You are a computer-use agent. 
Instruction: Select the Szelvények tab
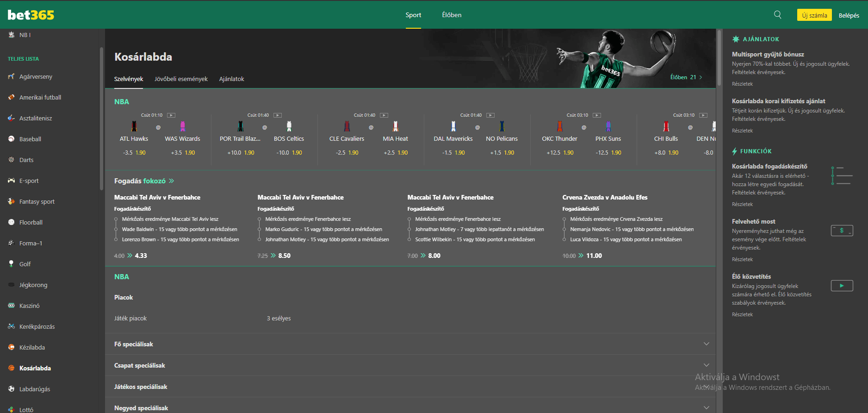click(x=129, y=79)
